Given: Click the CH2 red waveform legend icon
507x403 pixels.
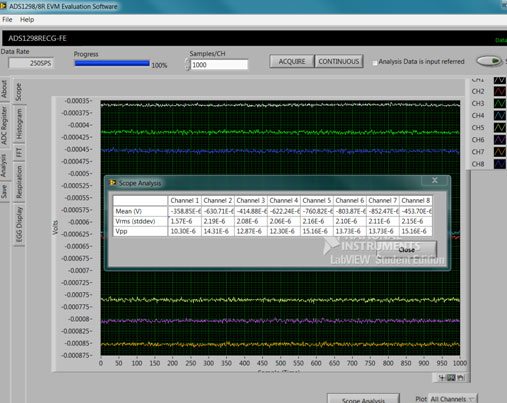Looking at the screenshot, I should click(x=500, y=91).
